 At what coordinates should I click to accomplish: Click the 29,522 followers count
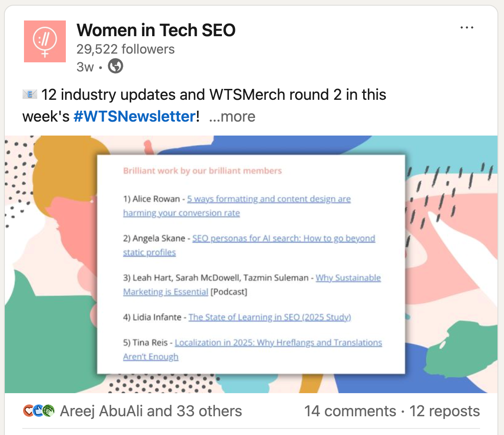coord(125,49)
